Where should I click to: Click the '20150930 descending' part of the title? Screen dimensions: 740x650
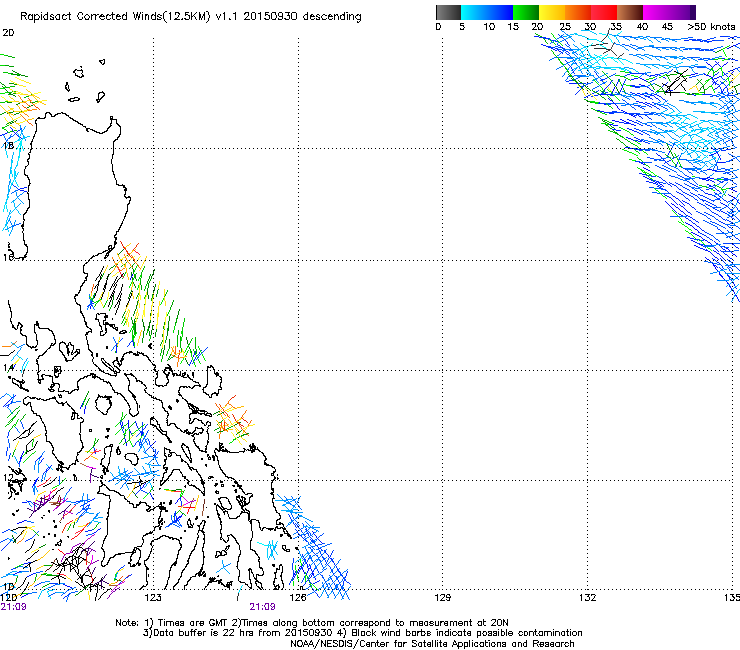click(302, 17)
